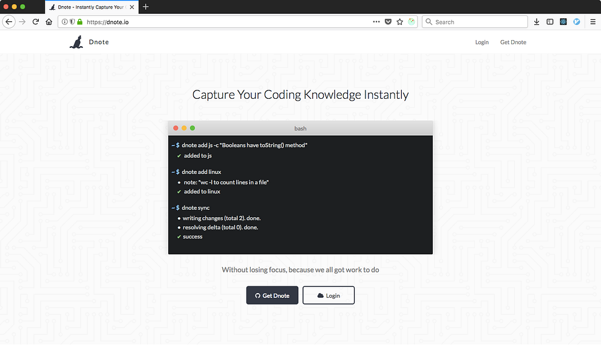The width and height of the screenshot is (601, 364).
Task: Click the Get Dnote link in the header
Action: coord(513,42)
